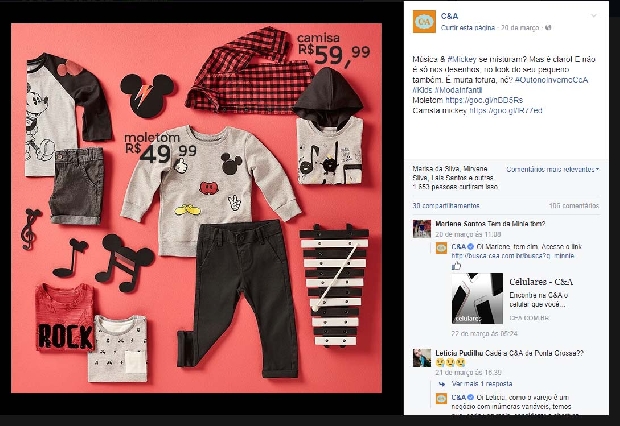Open the post options chevron menu
This screenshot has height=426, width=620.
pos(594,16)
